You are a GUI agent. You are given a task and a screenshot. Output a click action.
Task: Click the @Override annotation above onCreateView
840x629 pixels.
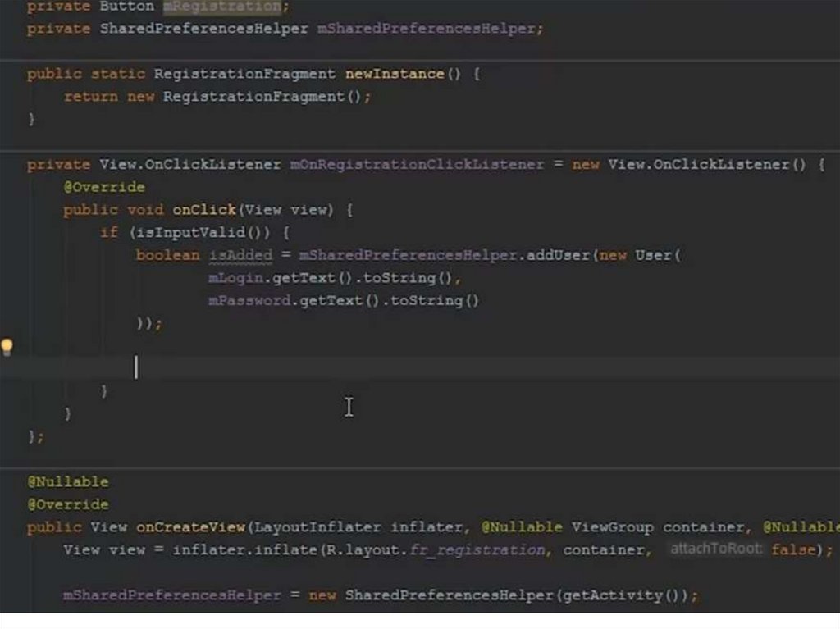[68, 504]
